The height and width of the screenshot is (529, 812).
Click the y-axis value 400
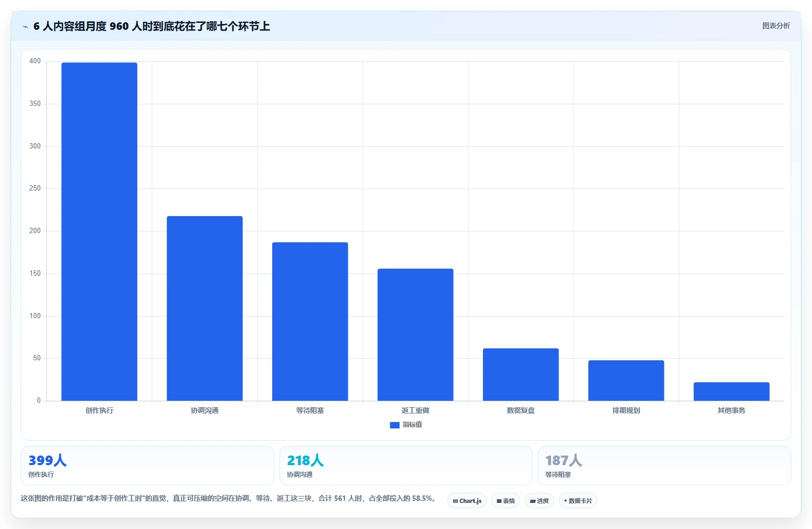pos(35,61)
